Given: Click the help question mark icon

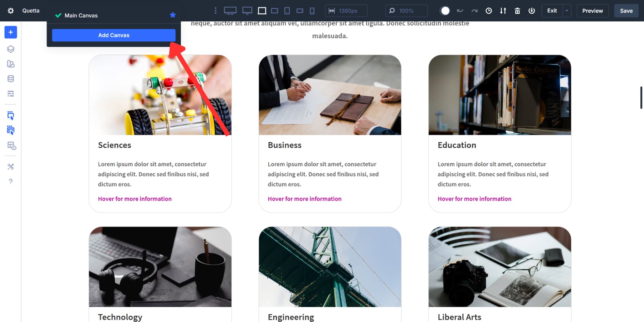Looking at the screenshot, I should pos(10,181).
